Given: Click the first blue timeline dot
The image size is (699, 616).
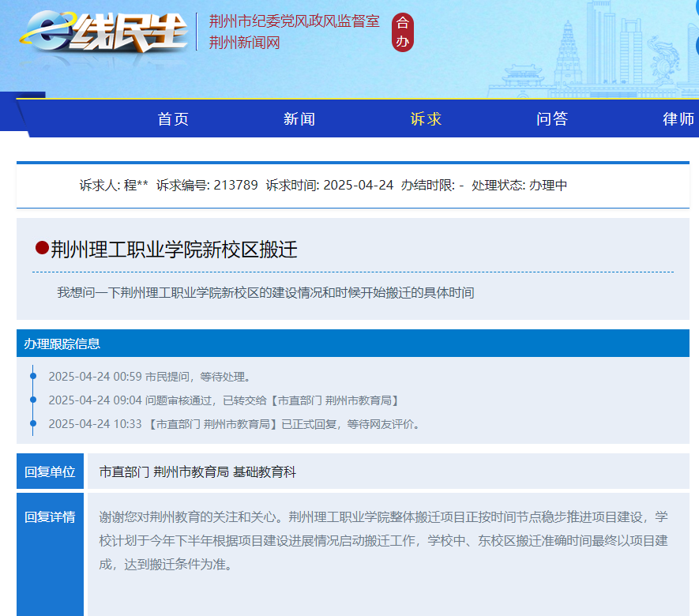Looking at the screenshot, I should [32, 375].
